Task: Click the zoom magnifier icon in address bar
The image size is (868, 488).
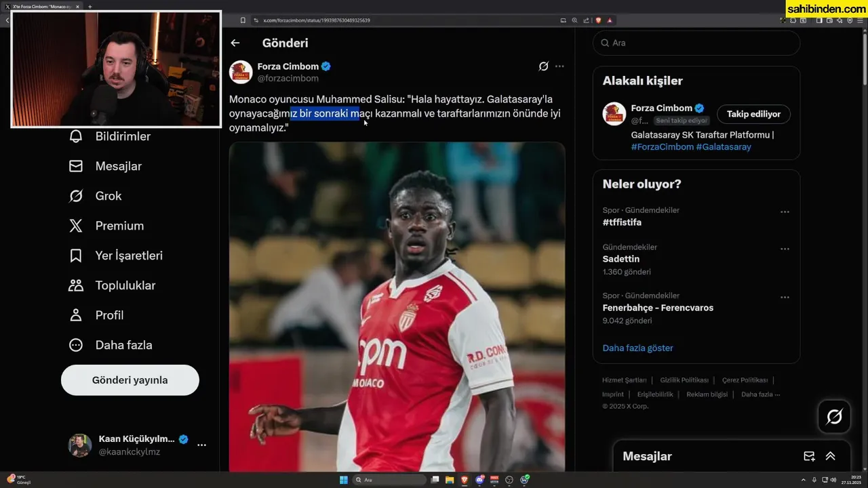Action: (x=575, y=20)
